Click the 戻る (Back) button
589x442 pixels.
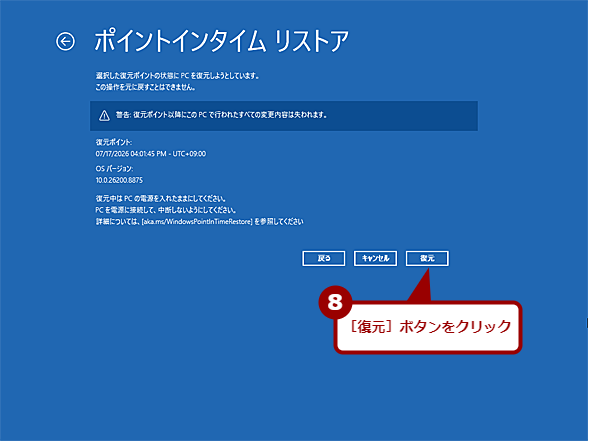(323, 258)
